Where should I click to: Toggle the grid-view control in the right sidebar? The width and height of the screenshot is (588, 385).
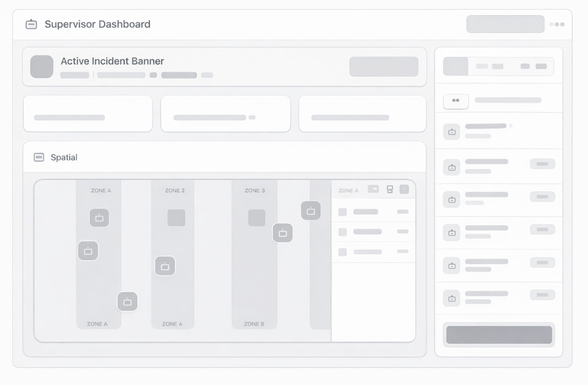point(456,102)
